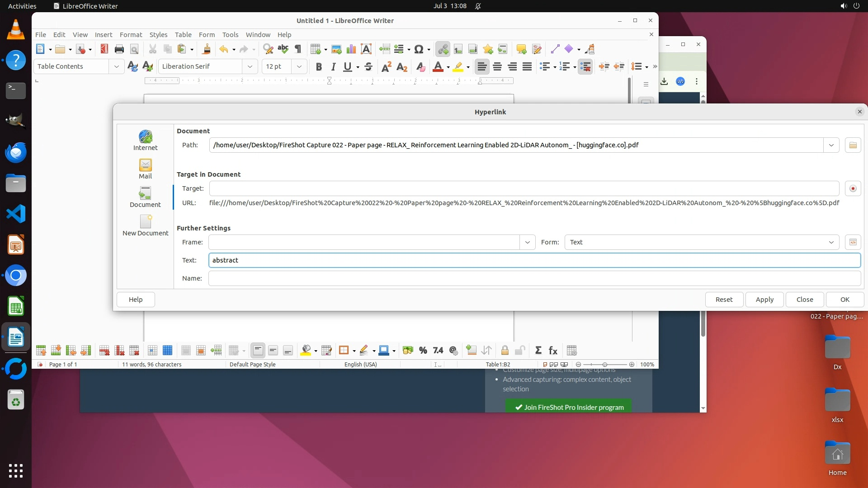The height and width of the screenshot is (488, 868).
Task: Expand the Path dropdown arrow
Action: 831,145
